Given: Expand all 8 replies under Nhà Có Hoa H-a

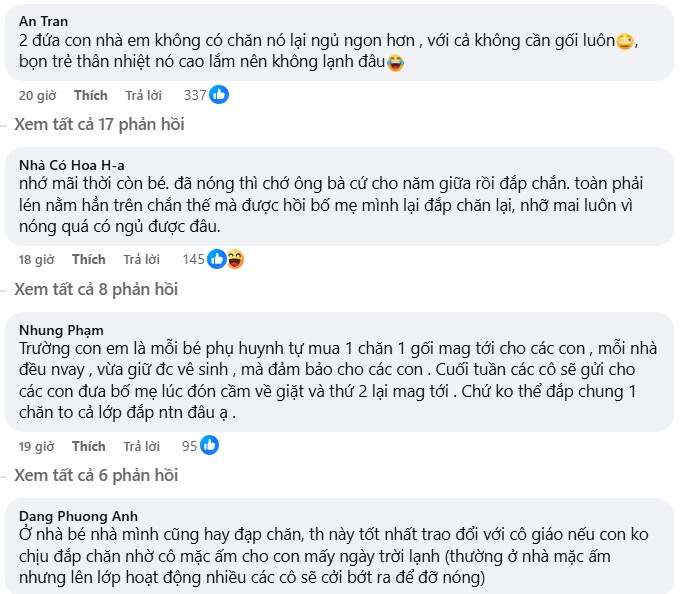Looking at the screenshot, I should pyautogui.click(x=96, y=289).
